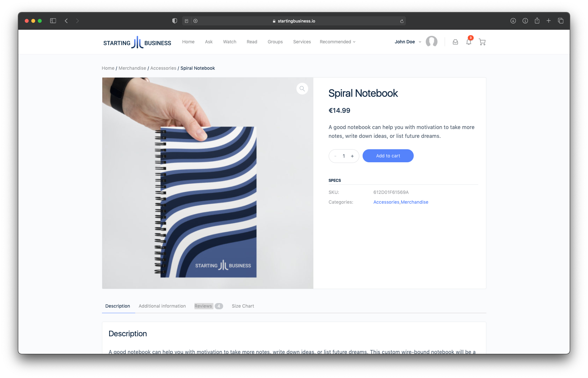Switch to the Additional information tab
588x378 pixels.
pos(162,306)
